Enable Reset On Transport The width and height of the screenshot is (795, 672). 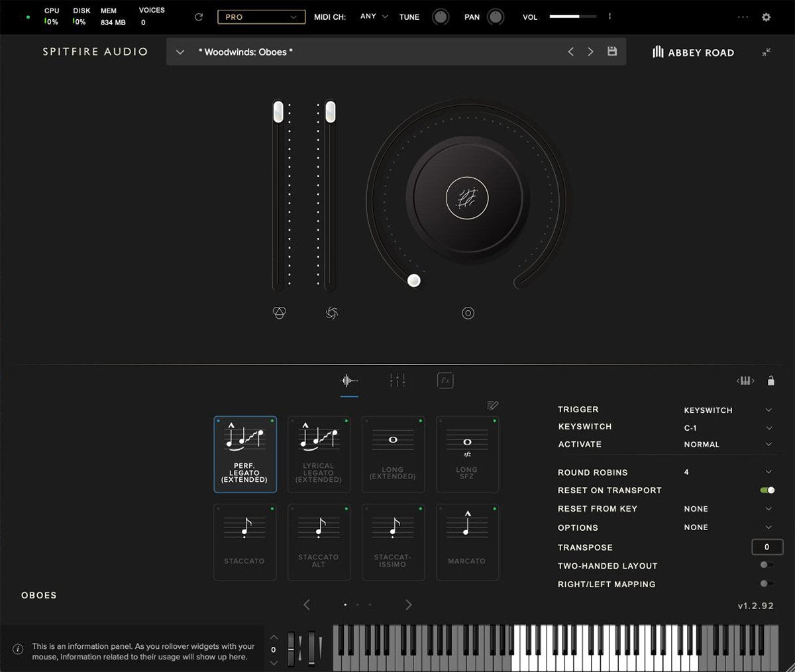(767, 490)
